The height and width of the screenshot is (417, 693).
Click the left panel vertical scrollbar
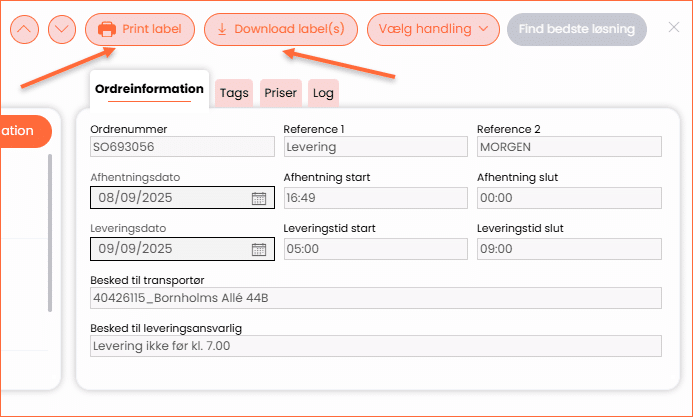pos(50,232)
